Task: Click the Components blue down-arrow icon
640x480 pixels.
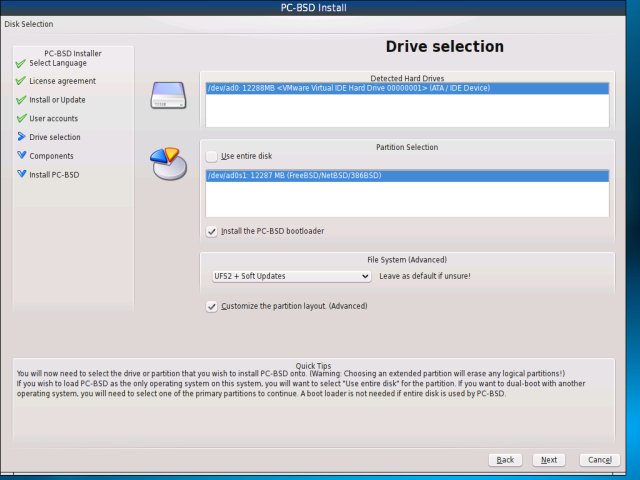Action: tap(20, 156)
